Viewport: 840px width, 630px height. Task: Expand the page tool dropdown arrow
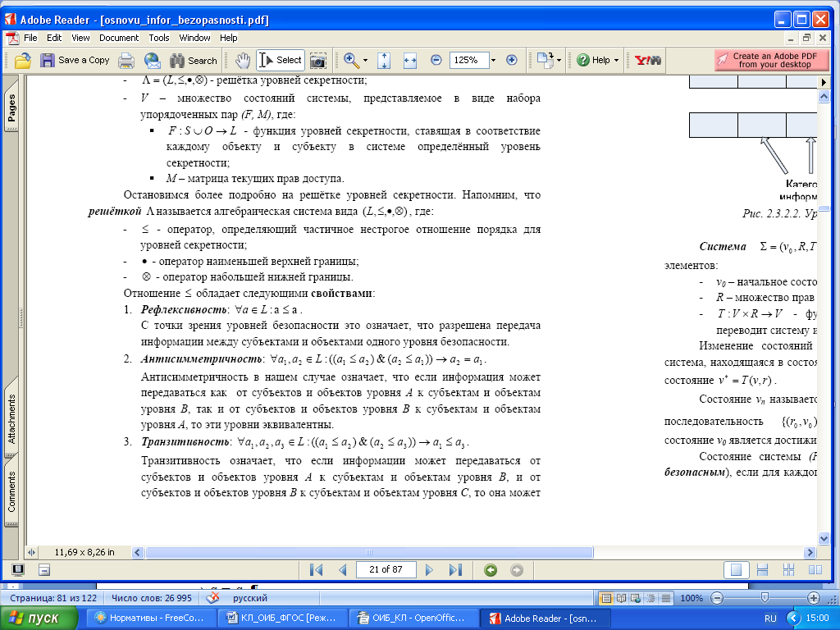(x=559, y=61)
